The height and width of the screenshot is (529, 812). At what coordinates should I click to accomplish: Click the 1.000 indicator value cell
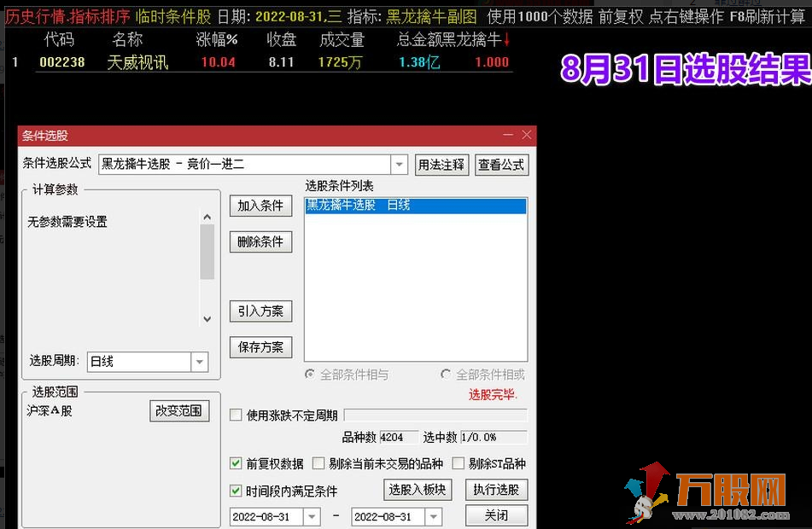coord(492,62)
